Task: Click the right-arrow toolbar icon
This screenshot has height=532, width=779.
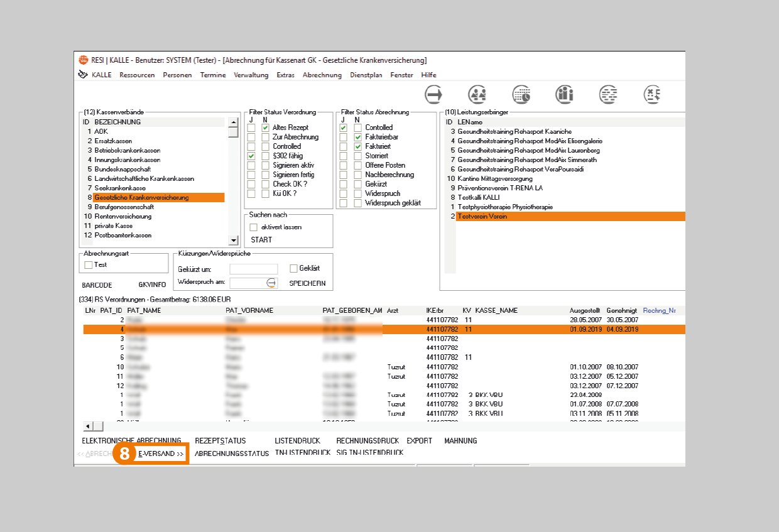Action: pos(434,95)
